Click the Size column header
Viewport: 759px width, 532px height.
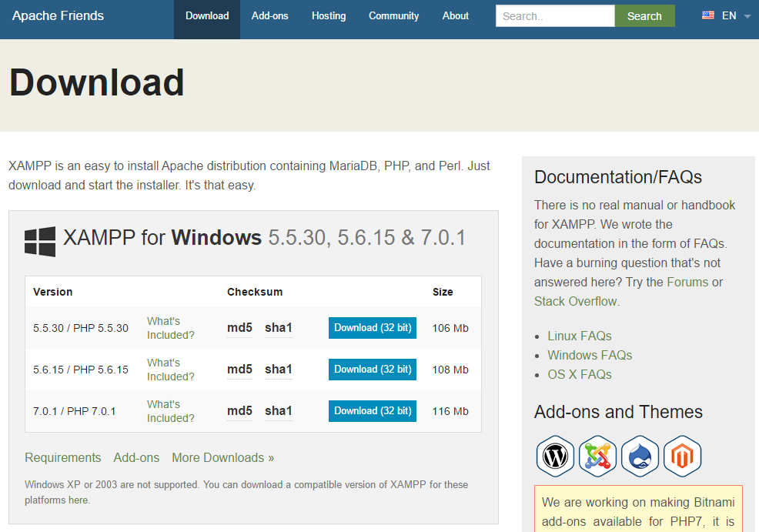click(x=443, y=292)
